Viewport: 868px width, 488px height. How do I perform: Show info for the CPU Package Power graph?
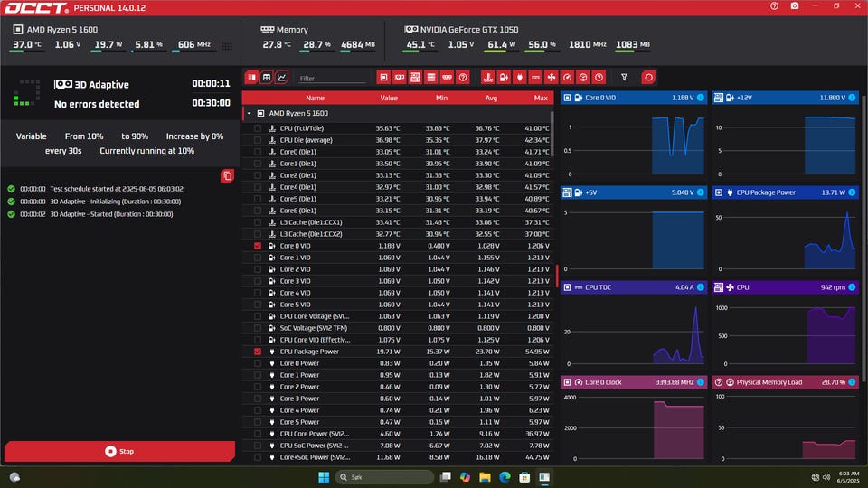click(852, 192)
